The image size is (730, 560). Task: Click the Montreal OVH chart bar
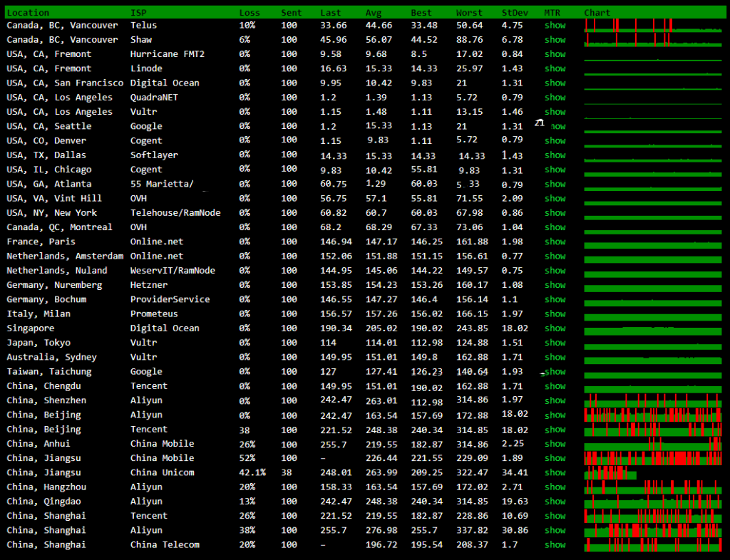pyautogui.click(x=652, y=228)
